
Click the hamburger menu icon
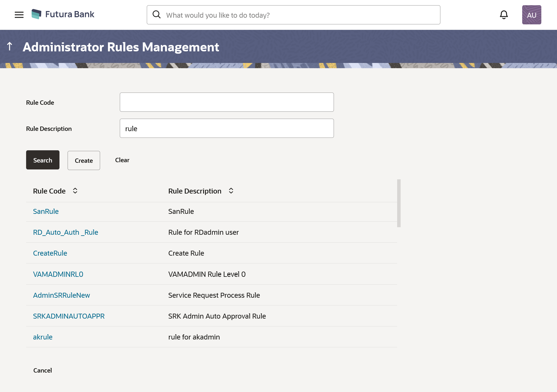tap(19, 15)
